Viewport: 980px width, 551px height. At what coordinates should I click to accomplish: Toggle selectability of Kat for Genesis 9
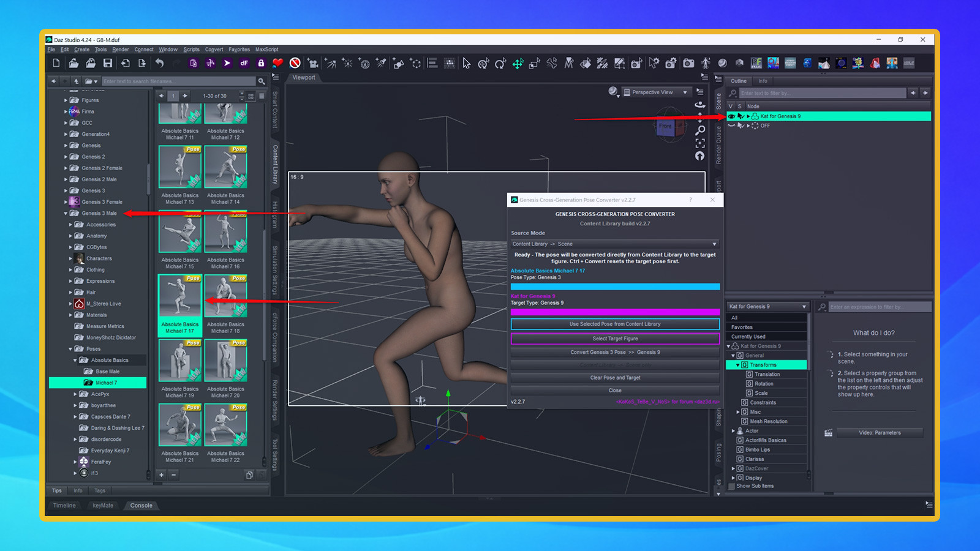pyautogui.click(x=741, y=116)
